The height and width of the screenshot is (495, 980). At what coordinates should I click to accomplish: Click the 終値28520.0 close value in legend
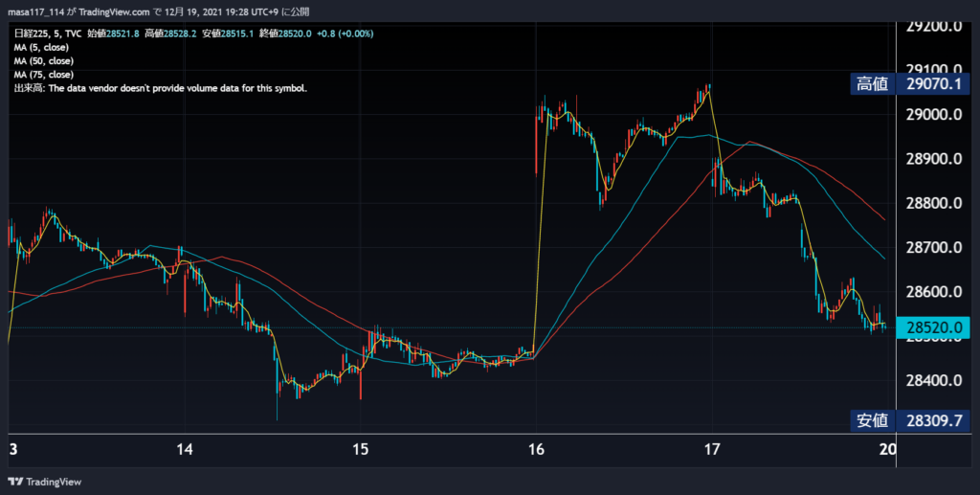(x=285, y=34)
